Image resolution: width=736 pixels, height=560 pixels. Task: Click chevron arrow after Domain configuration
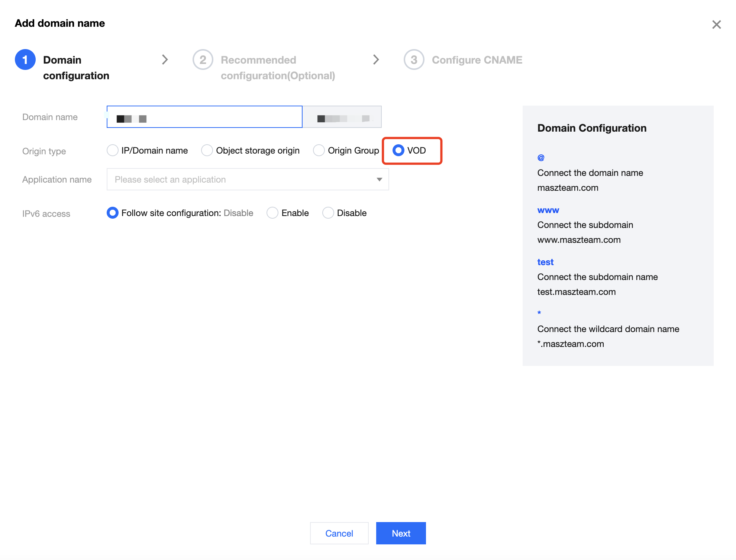165,59
